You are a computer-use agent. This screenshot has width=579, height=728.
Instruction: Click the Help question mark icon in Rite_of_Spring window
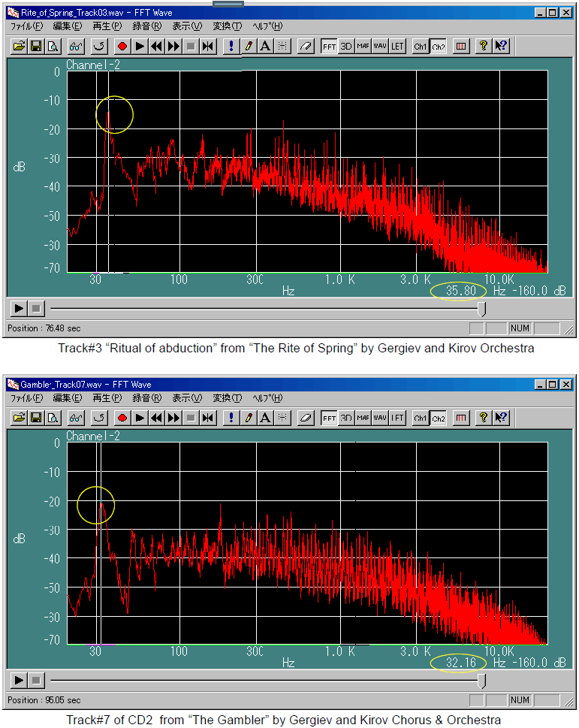[483, 46]
